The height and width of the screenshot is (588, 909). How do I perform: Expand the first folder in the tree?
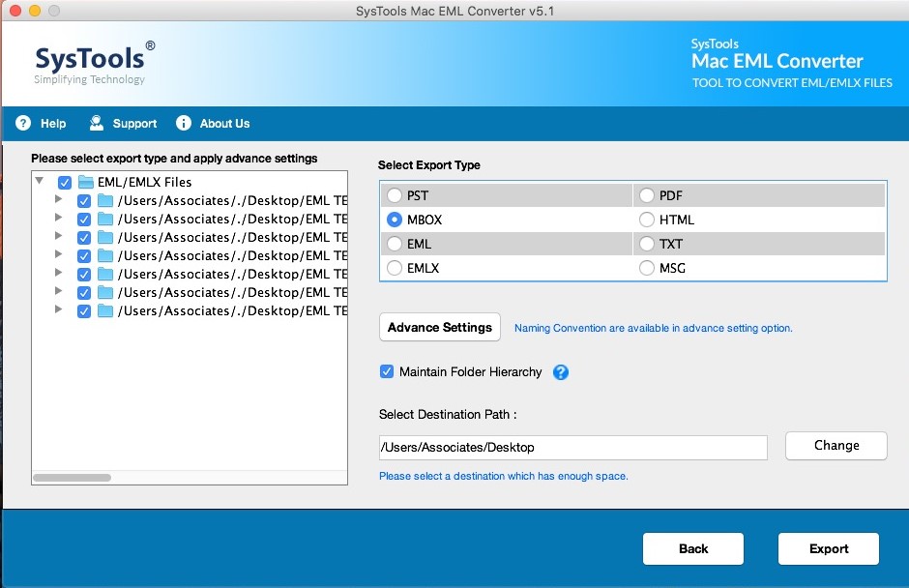click(x=59, y=199)
